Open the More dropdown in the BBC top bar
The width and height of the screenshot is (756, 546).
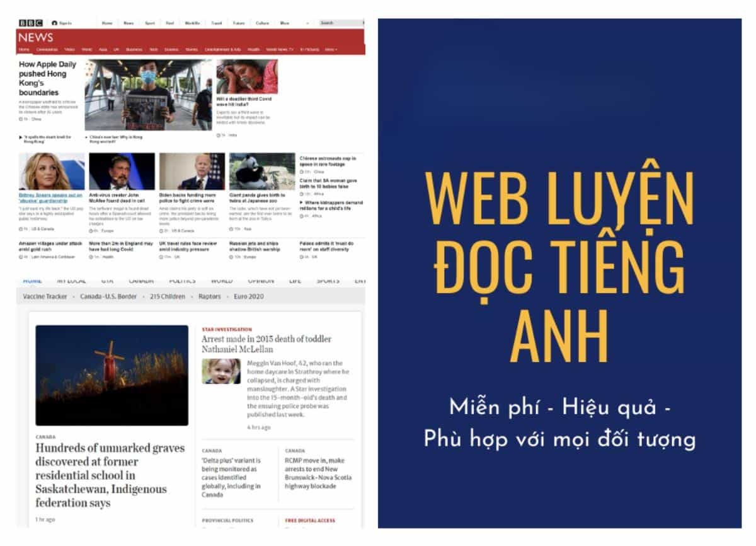(285, 23)
